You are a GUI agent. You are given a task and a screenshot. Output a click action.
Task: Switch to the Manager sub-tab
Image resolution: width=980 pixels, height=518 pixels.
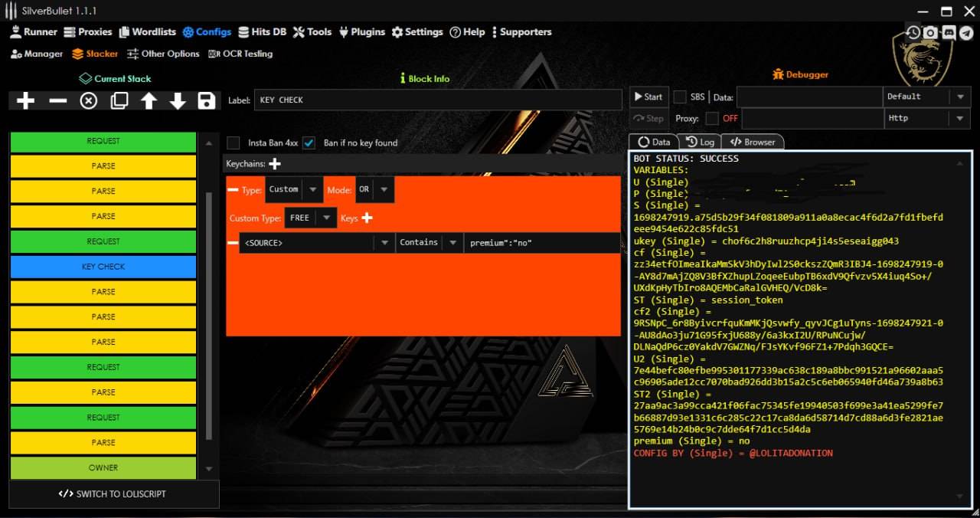coord(37,54)
